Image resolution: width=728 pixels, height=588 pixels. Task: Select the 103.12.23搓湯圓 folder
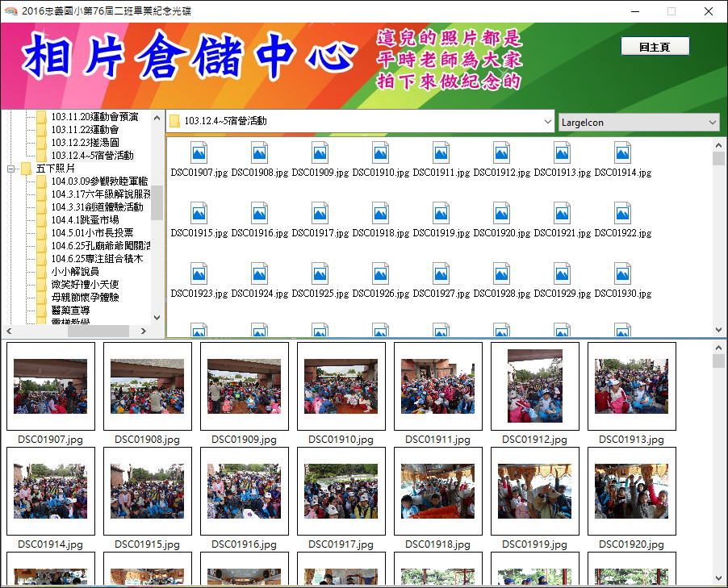(x=85, y=143)
